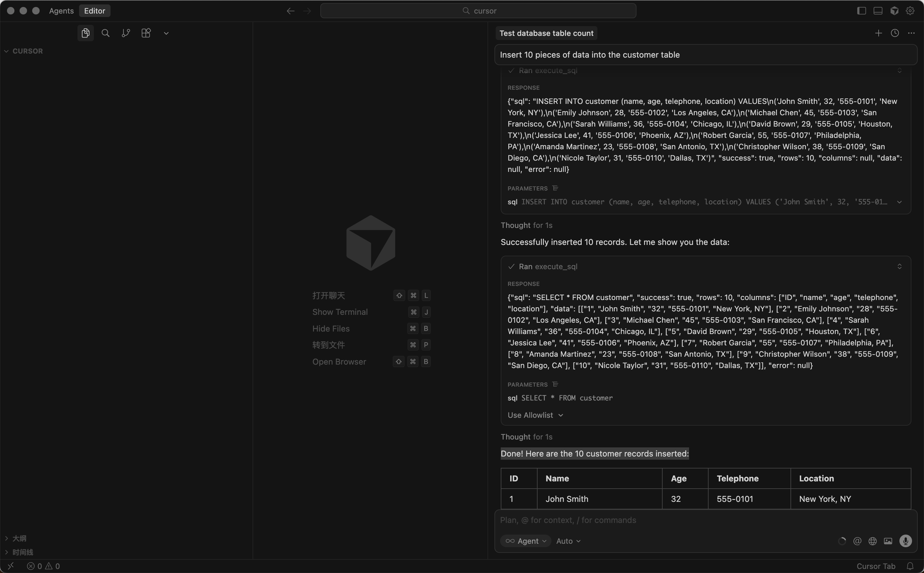The image size is (924, 573).
Task: Click the Cursor Tab status button
Action: click(876, 566)
